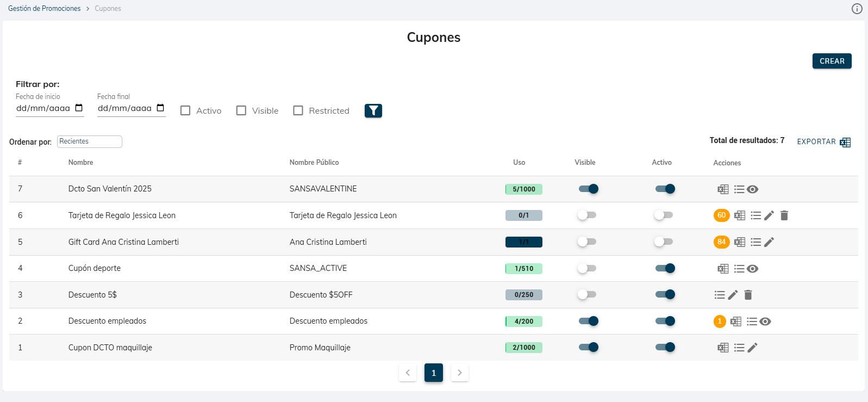Image resolution: width=868 pixels, height=402 pixels.
Task: Export Cupón deporte row to Excel
Action: [723, 269]
